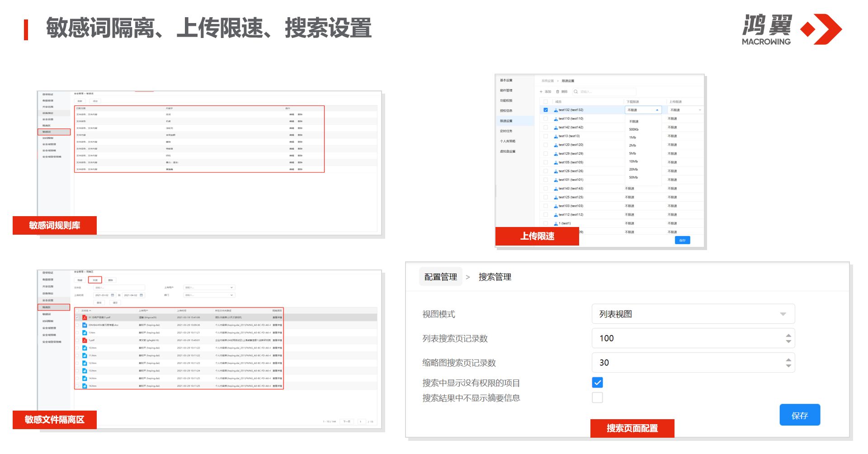Uncheck the test132 row checkbox

pyautogui.click(x=546, y=110)
